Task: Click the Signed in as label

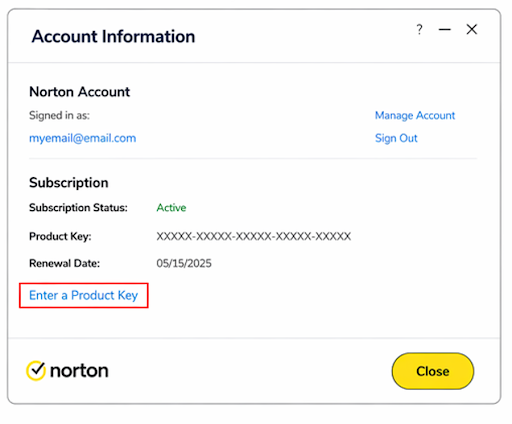Action: (x=59, y=115)
